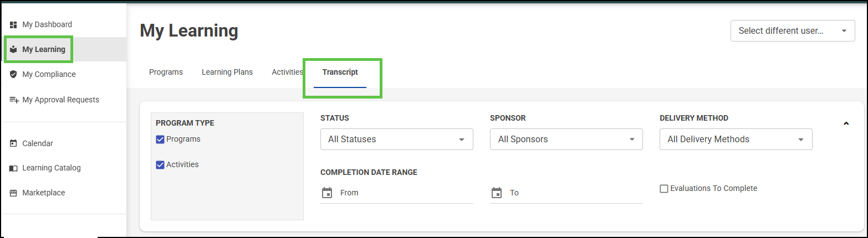868x238 pixels.
Task: Open the All Sponsors dropdown
Action: click(566, 139)
